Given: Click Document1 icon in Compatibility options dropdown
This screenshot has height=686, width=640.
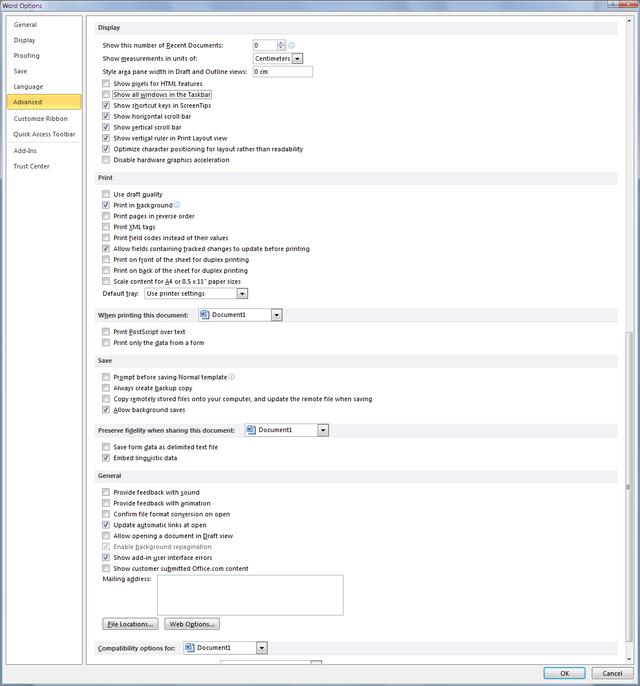Looking at the screenshot, I should coord(190,648).
